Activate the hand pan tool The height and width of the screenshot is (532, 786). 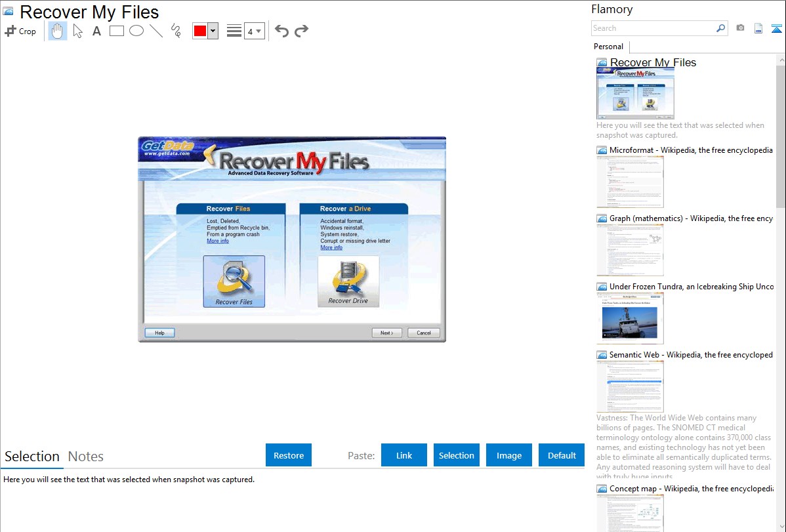(x=57, y=31)
